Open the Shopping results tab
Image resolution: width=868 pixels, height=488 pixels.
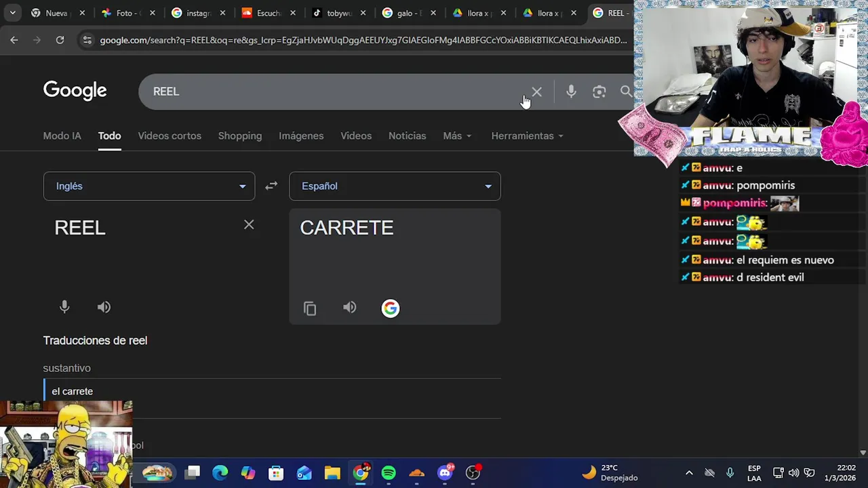240,136
